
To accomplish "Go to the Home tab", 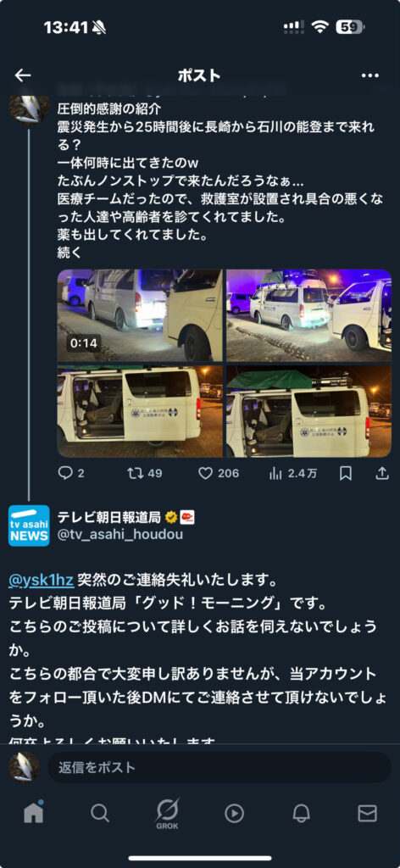I will [33, 812].
